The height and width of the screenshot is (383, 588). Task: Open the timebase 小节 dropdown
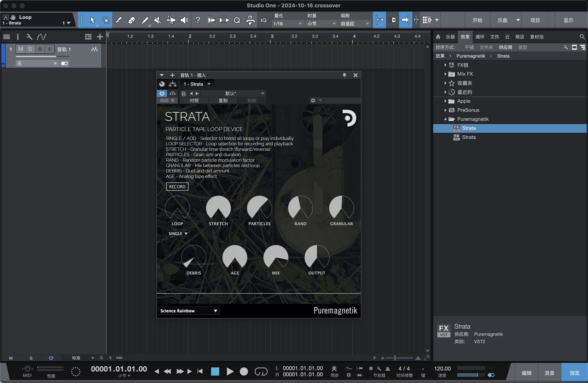[321, 24]
